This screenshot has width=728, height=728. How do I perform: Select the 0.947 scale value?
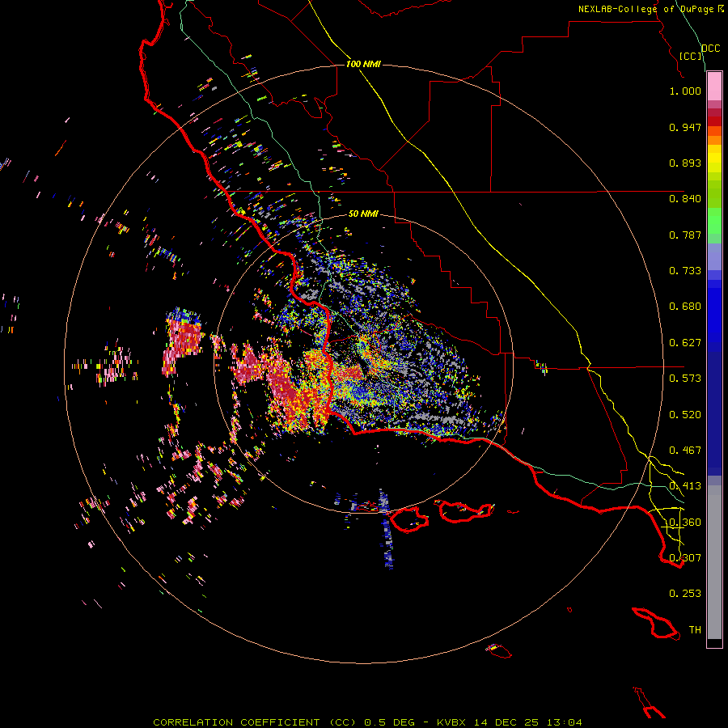point(685,127)
